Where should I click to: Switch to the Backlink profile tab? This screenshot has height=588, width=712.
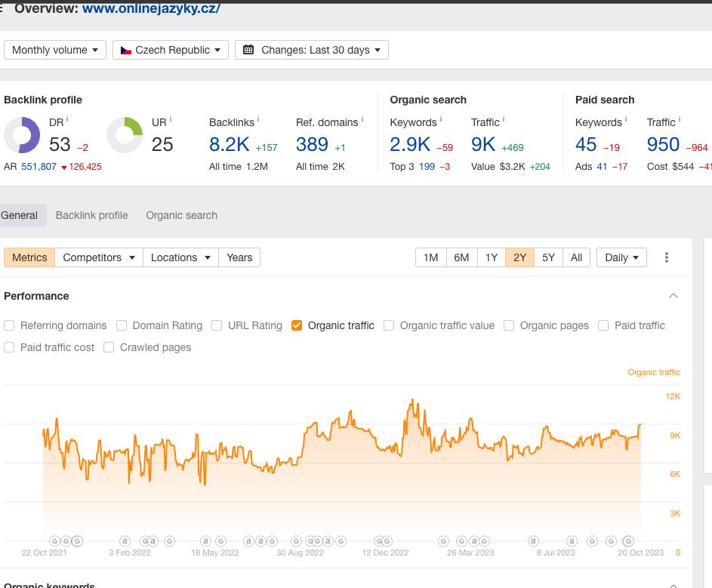point(91,215)
